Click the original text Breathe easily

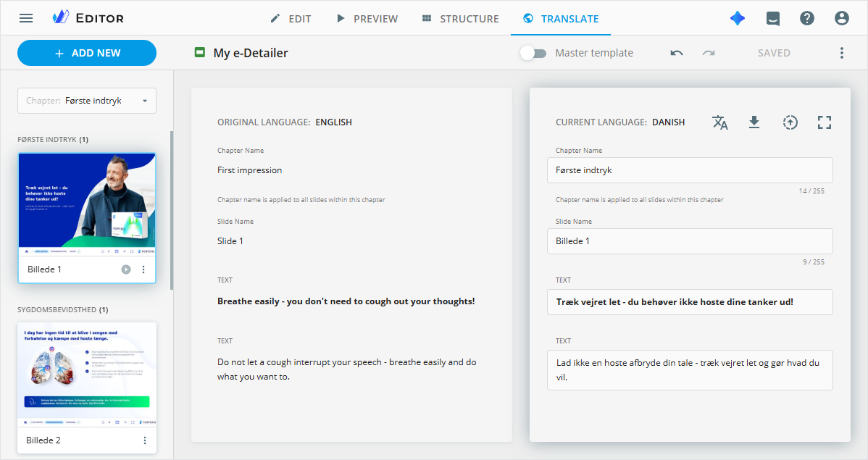point(346,301)
